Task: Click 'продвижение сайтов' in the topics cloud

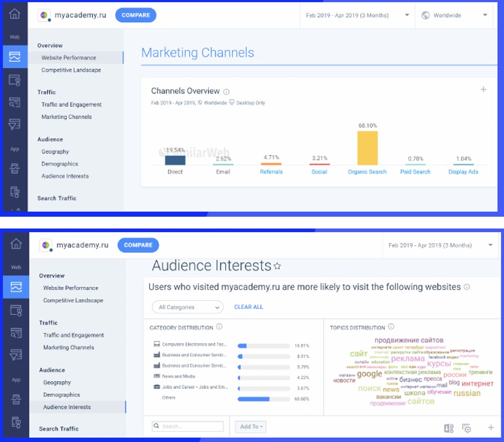Action: pos(409,340)
